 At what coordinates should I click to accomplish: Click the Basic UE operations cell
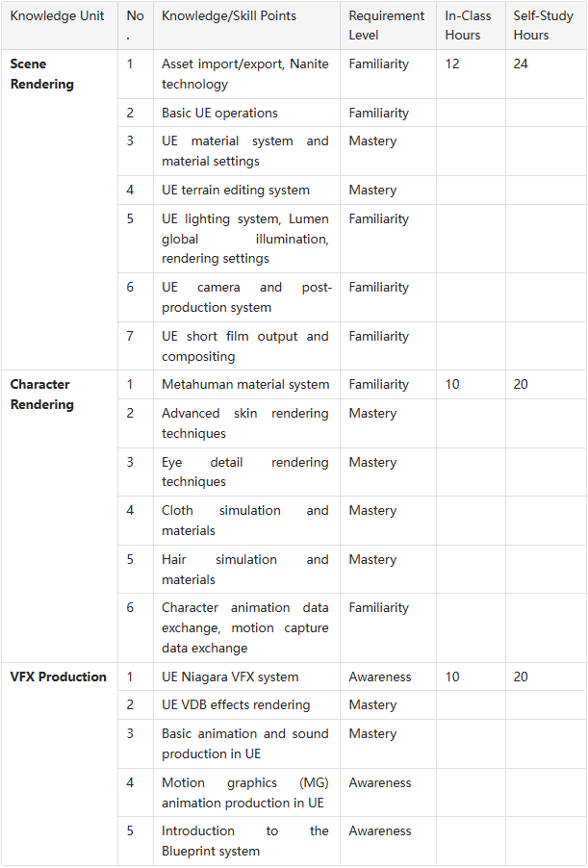[246, 113]
